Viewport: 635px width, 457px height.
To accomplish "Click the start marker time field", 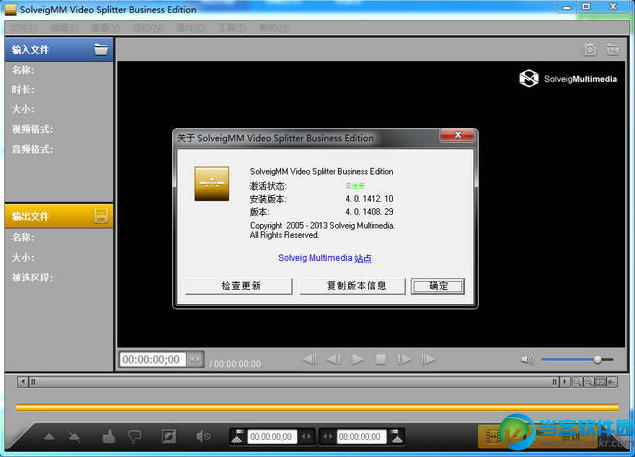I will (x=272, y=437).
